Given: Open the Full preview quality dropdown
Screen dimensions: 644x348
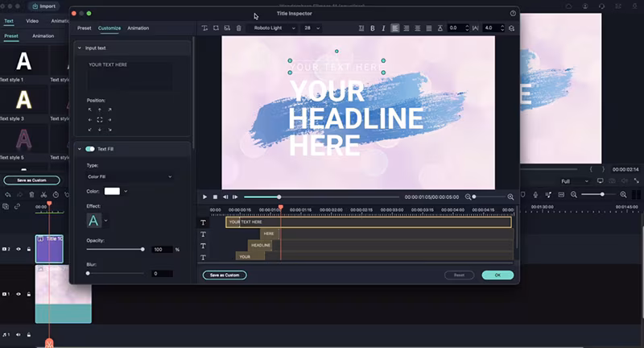Looking at the screenshot, I should pyautogui.click(x=575, y=181).
